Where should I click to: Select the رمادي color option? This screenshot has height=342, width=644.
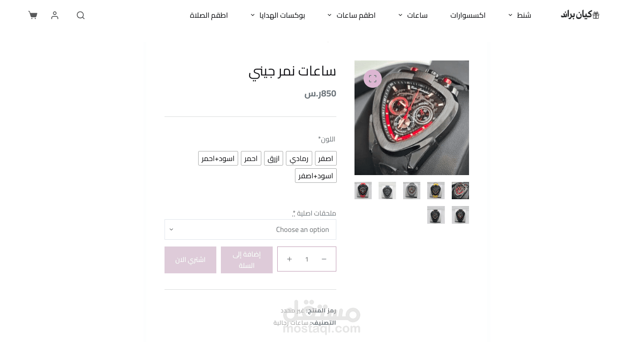(299, 158)
